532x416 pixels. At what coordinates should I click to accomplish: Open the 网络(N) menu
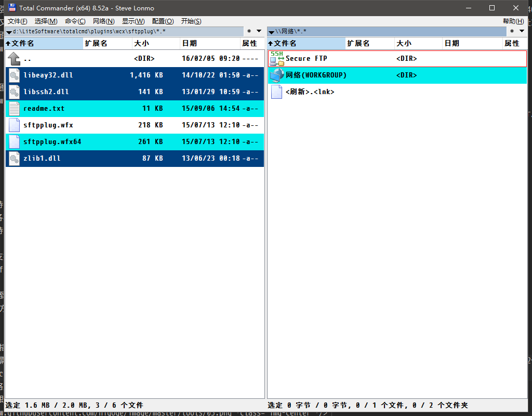[x=103, y=21]
